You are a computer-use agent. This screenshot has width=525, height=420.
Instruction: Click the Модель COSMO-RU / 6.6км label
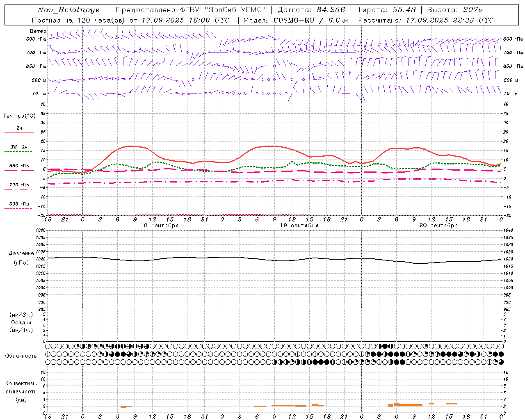pyautogui.click(x=296, y=20)
